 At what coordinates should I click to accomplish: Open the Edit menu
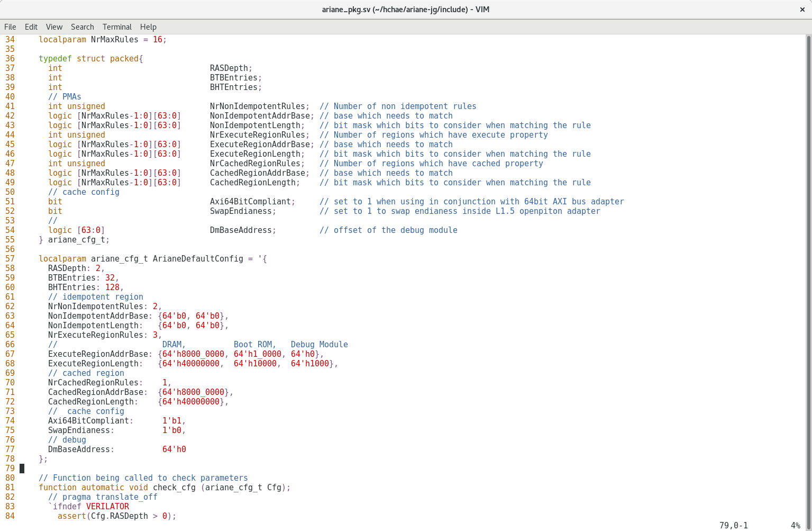30,27
